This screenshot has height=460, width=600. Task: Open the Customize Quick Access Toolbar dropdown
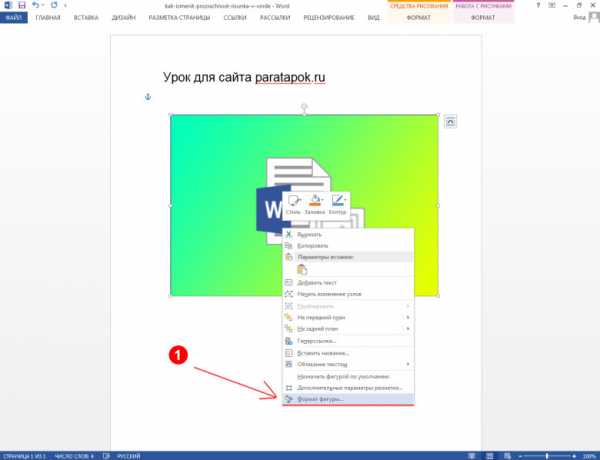pos(65,5)
